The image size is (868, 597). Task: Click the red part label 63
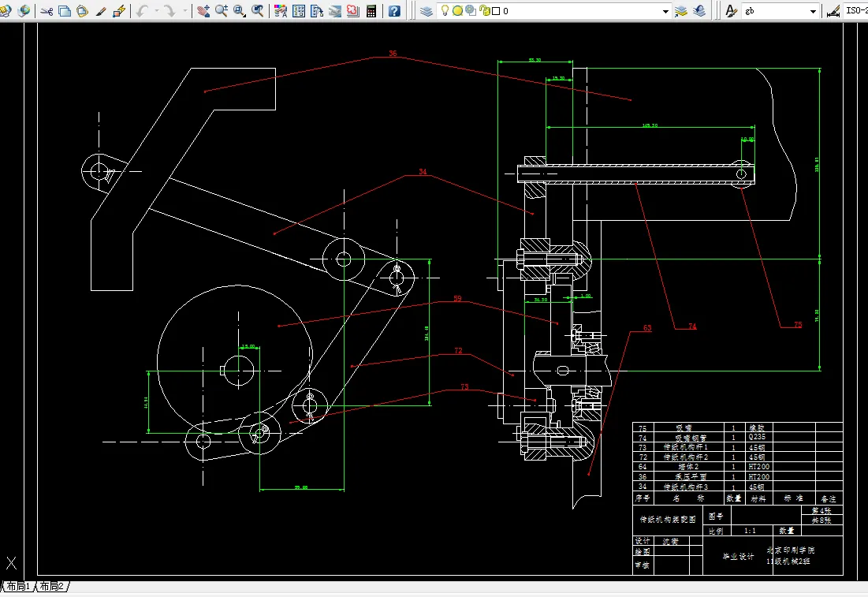[647, 328]
